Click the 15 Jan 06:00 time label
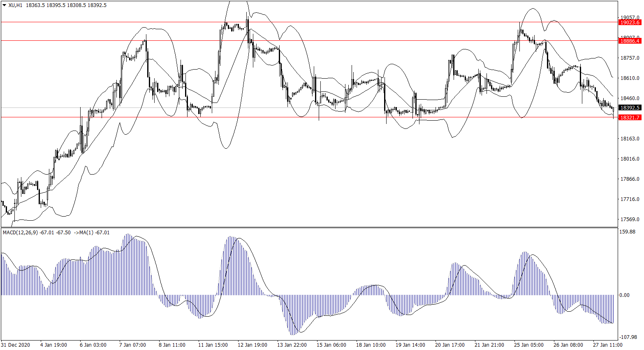 coord(331,345)
